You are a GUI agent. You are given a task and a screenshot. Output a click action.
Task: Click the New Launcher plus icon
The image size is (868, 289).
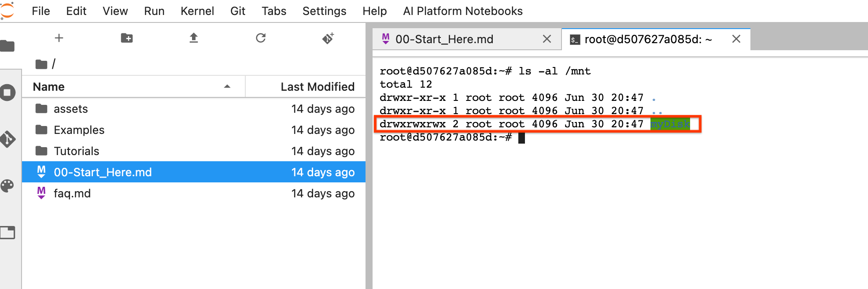click(59, 38)
